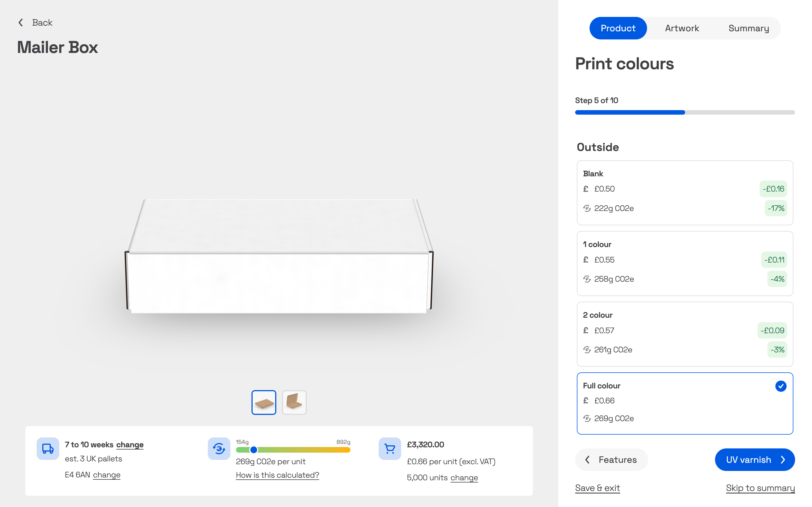Click the CO2e carbon footprint icon

219,448
